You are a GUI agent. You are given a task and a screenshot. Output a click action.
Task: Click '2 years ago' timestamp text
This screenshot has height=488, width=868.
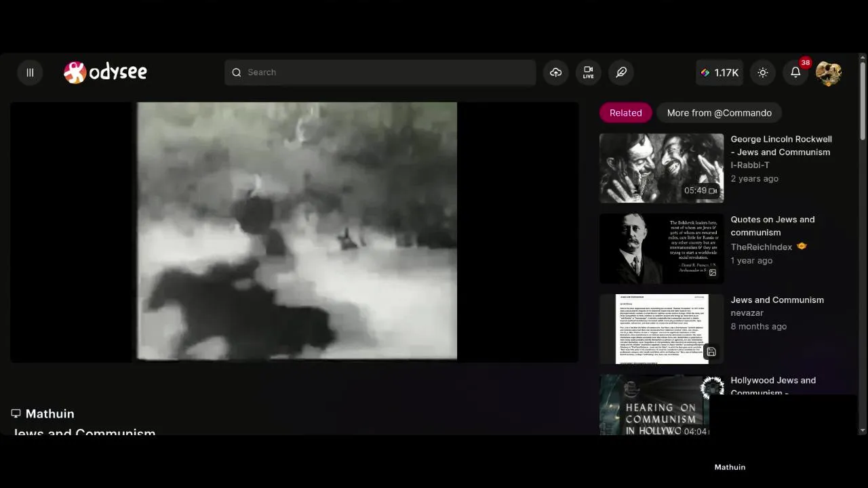click(754, 179)
